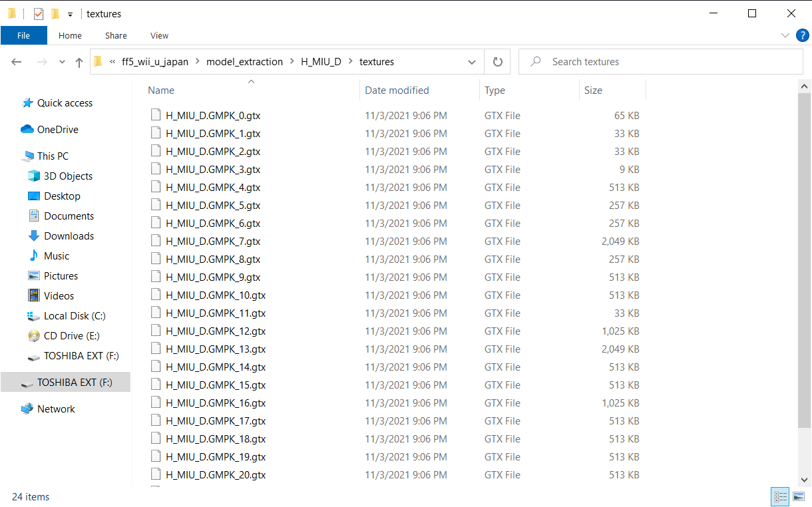Open Videos in navigation pane

click(x=51, y=295)
